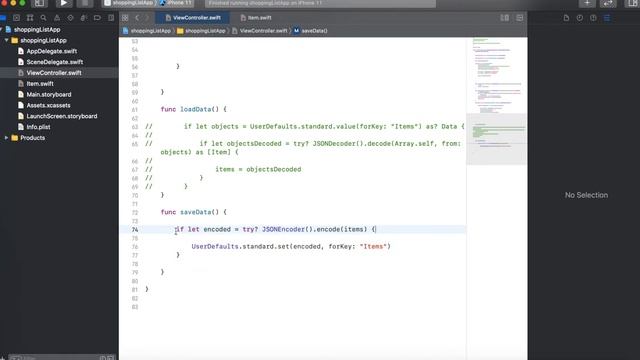Viewport: 640px width, 360px height.
Task: Show the Find navigator
Action: pyautogui.click(x=43, y=18)
